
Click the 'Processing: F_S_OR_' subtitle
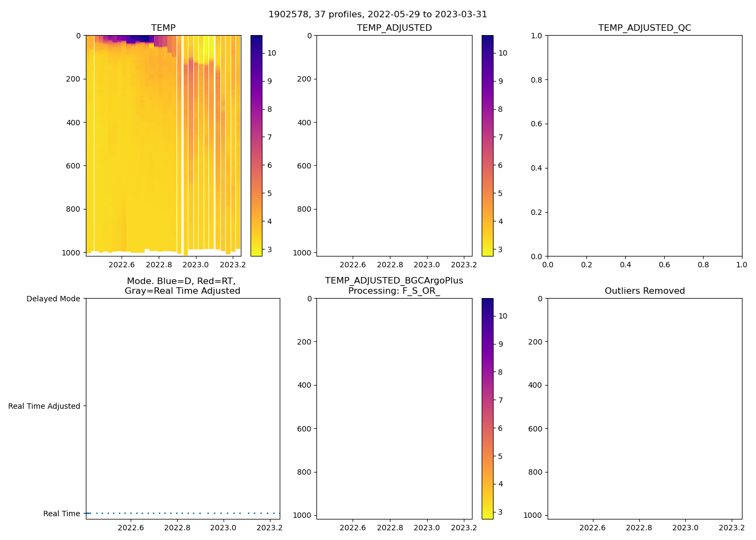pyautogui.click(x=394, y=291)
